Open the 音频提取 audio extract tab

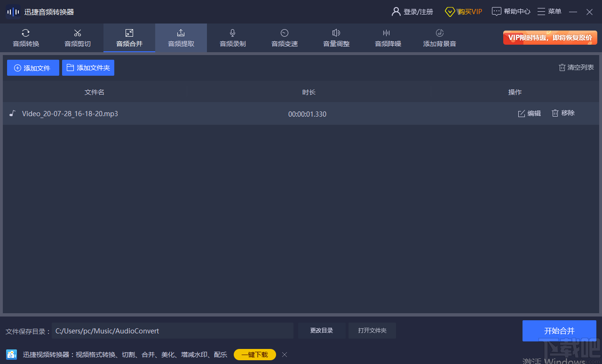(181, 38)
